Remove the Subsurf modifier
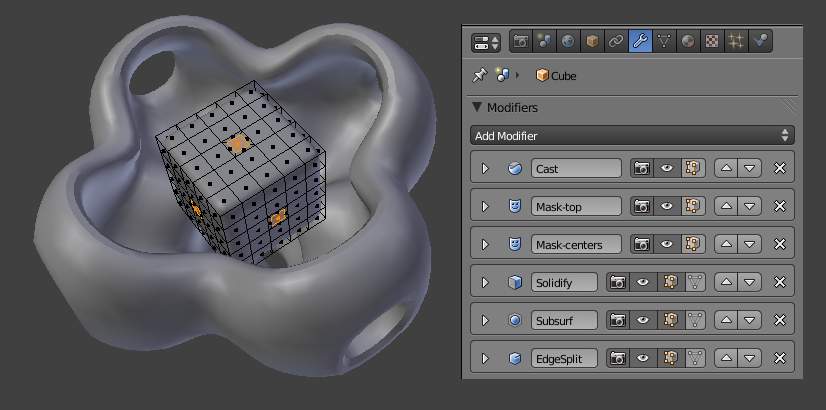 point(780,320)
